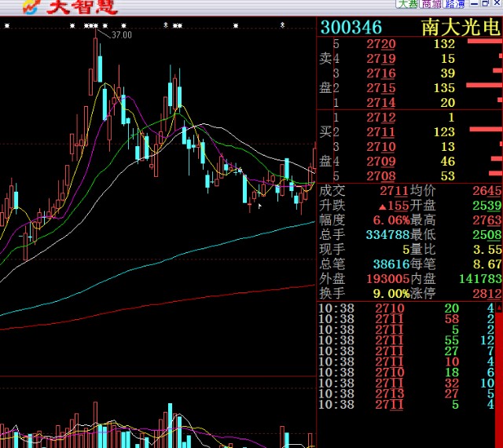Screen dimensions: 503x448
Task: Select the 换手 turnover value 9.00%
Action: 388,293
